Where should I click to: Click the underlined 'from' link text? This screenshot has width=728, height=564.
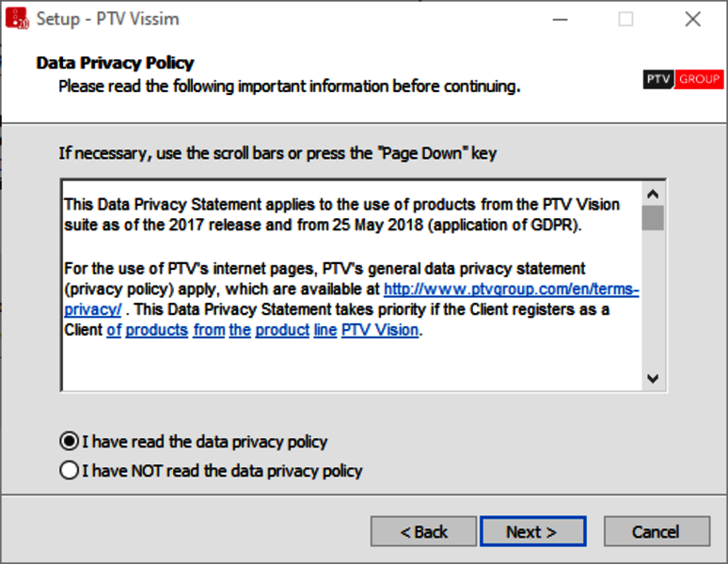click(x=209, y=331)
